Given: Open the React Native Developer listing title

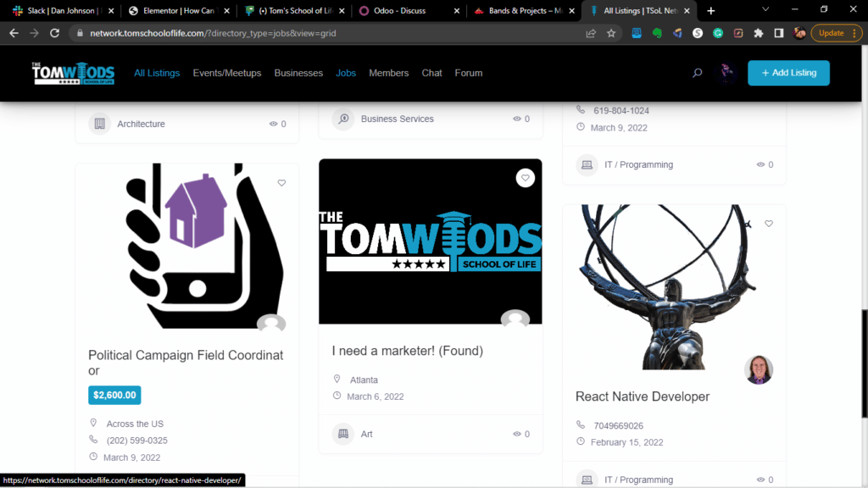Looking at the screenshot, I should pyautogui.click(x=643, y=396).
